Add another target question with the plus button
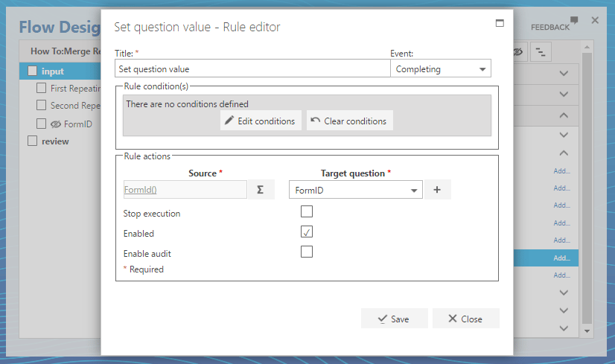The height and width of the screenshot is (364, 615). [437, 190]
